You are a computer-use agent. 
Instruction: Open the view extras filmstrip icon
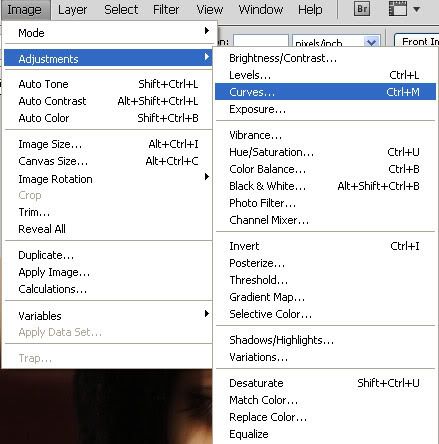click(x=398, y=9)
